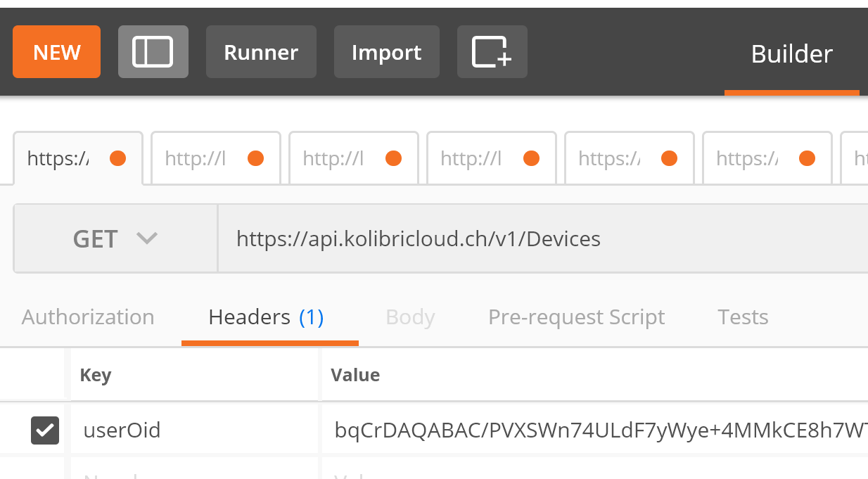Click orange dot on fifth request tab
The height and width of the screenshot is (479, 868).
(670, 158)
